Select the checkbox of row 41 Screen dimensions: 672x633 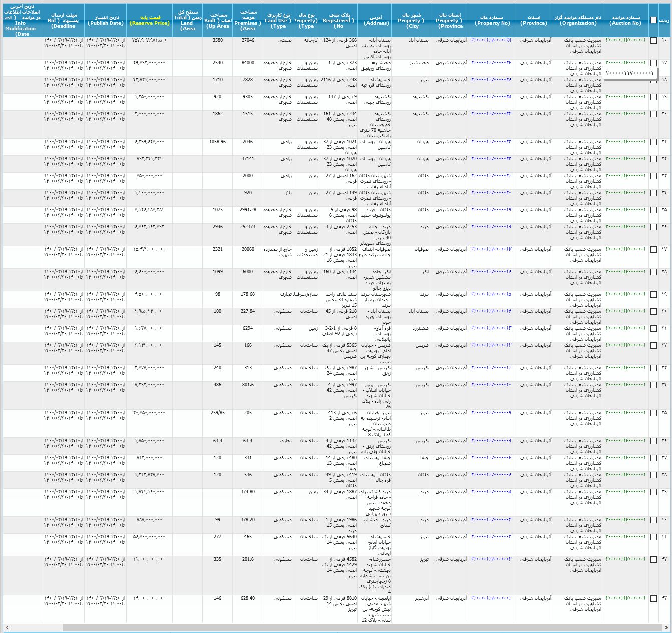pos(653,537)
